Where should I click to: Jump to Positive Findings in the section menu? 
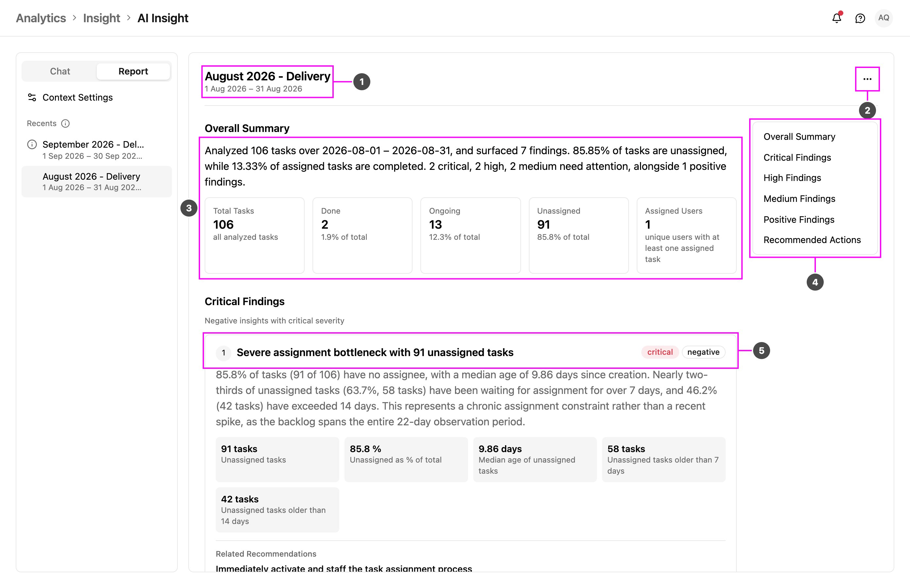pyautogui.click(x=799, y=220)
